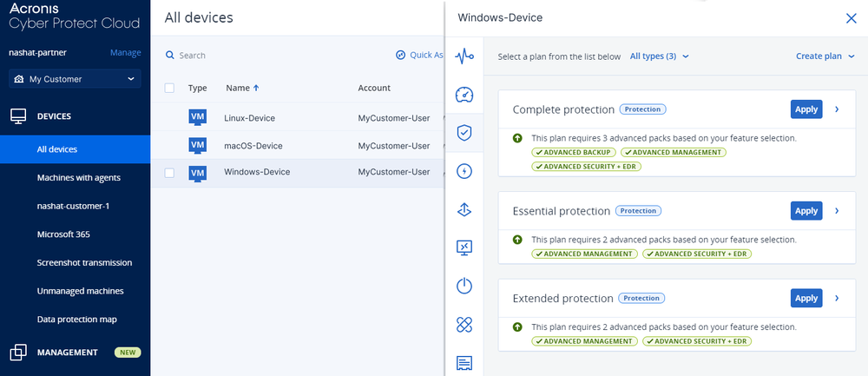The width and height of the screenshot is (868, 376).
Task: Open Machines with agents
Action: point(79,178)
